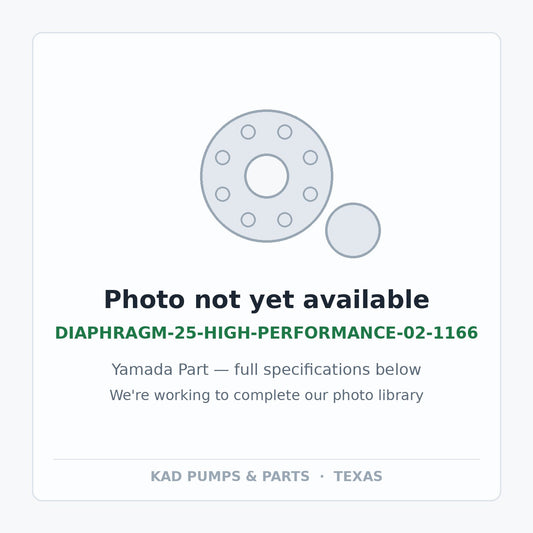The image size is (533, 533).
Task: Click the "Photo not yet available" heading
Action: coord(266,300)
